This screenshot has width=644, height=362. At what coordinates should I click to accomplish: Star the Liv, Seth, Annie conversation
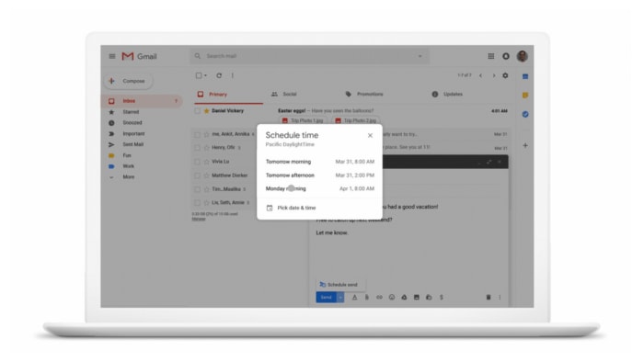207,202
